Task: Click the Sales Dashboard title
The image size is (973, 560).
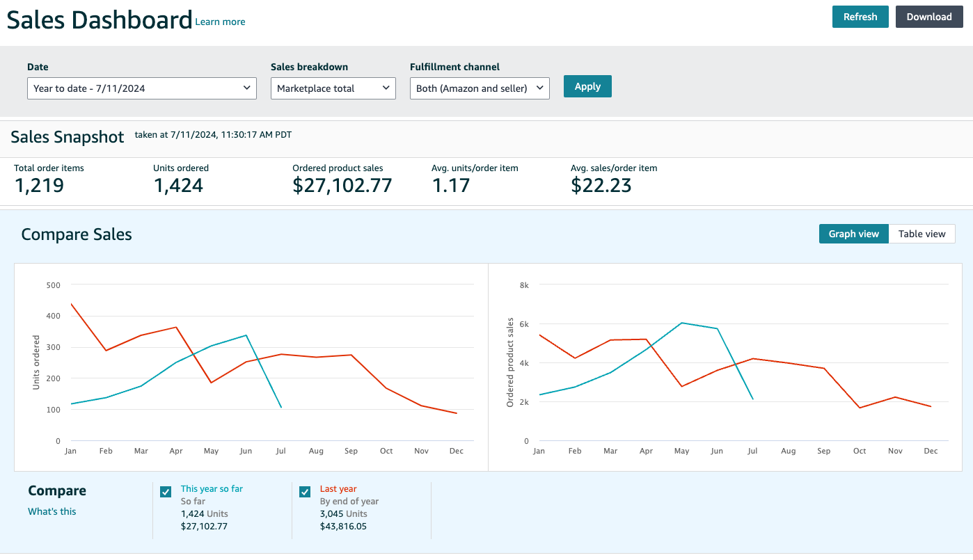Action: point(100,20)
